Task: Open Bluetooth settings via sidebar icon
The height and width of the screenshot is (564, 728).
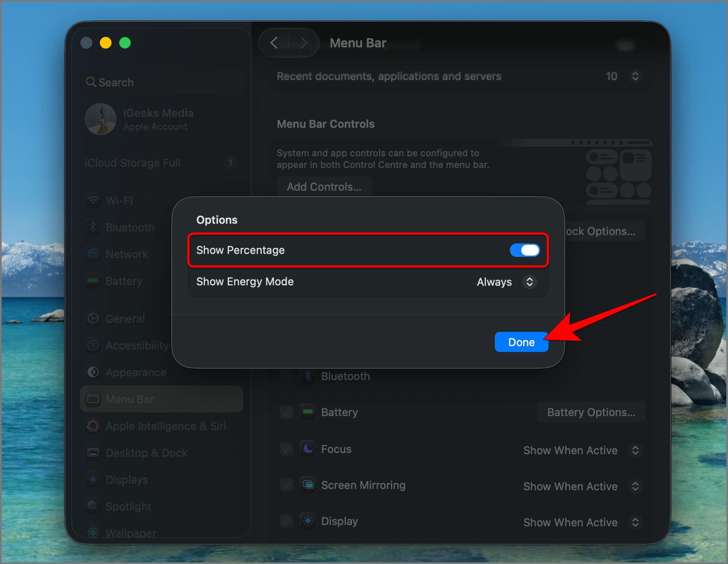Action: coord(93,227)
